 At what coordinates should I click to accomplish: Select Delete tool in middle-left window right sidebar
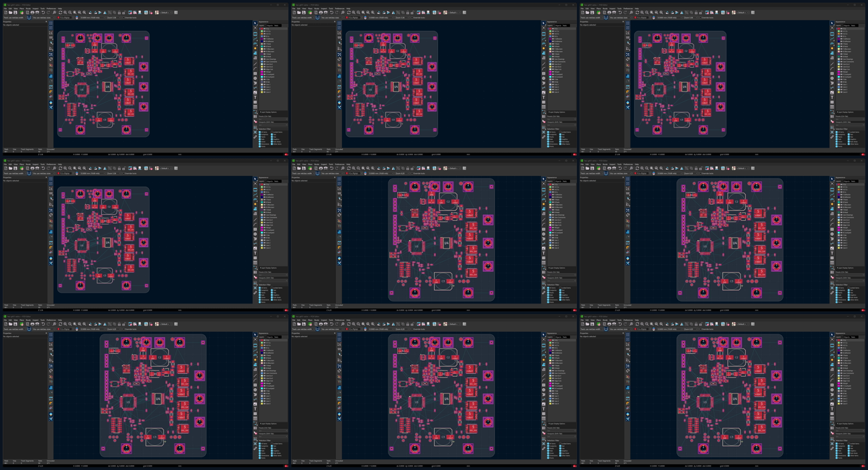(255, 277)
